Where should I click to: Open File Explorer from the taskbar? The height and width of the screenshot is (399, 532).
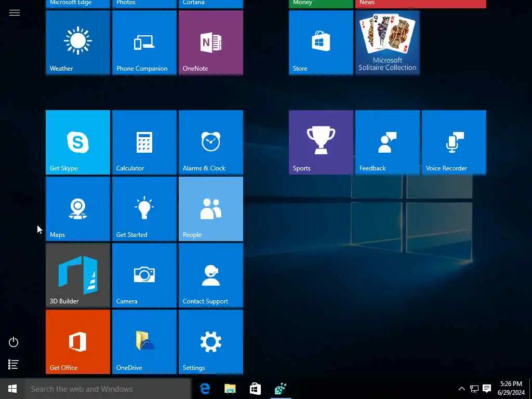pyautogui.click(x=230, y=389)
